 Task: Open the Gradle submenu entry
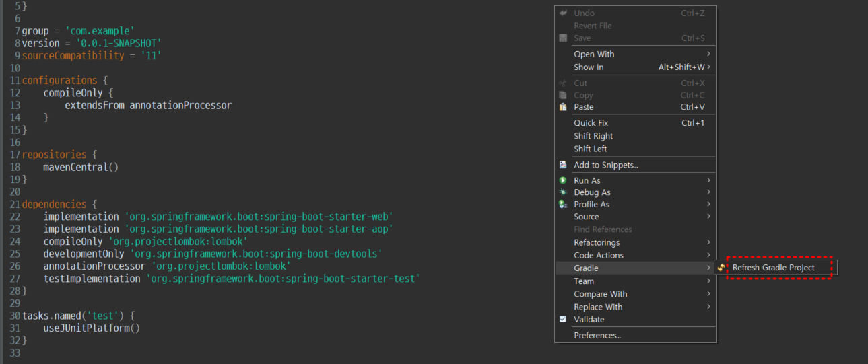(635, 268)
